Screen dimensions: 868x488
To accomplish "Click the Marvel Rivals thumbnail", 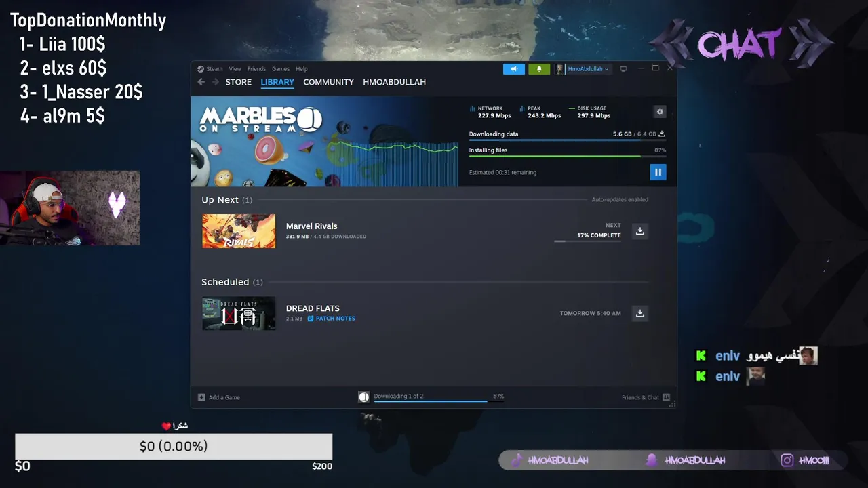I will point(239,231).
